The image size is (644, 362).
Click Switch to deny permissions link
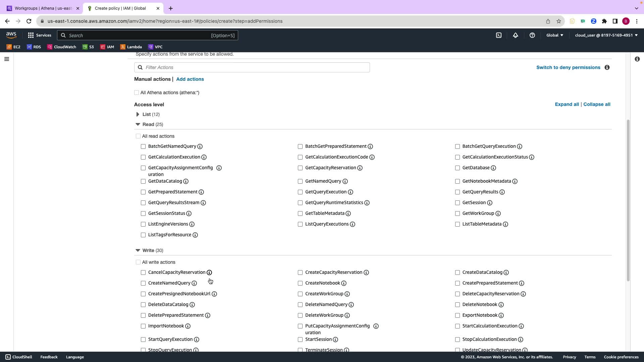coord(568,68)
